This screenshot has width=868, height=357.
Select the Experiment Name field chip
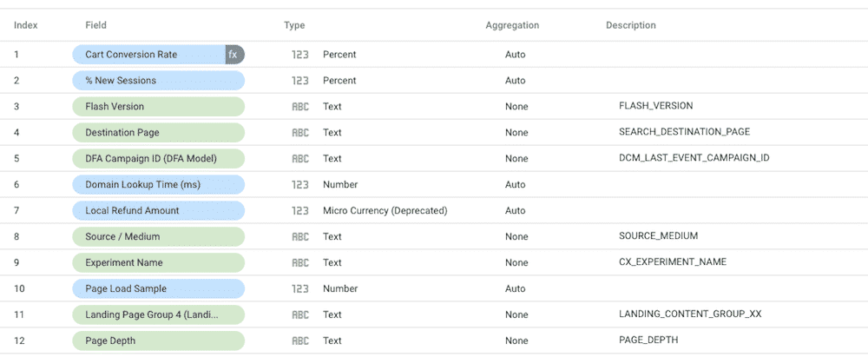point(158,262)
